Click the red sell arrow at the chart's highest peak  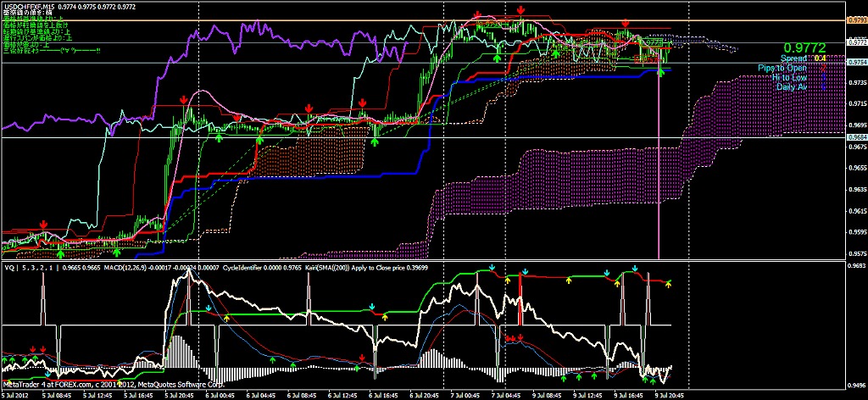pos(520,9)
